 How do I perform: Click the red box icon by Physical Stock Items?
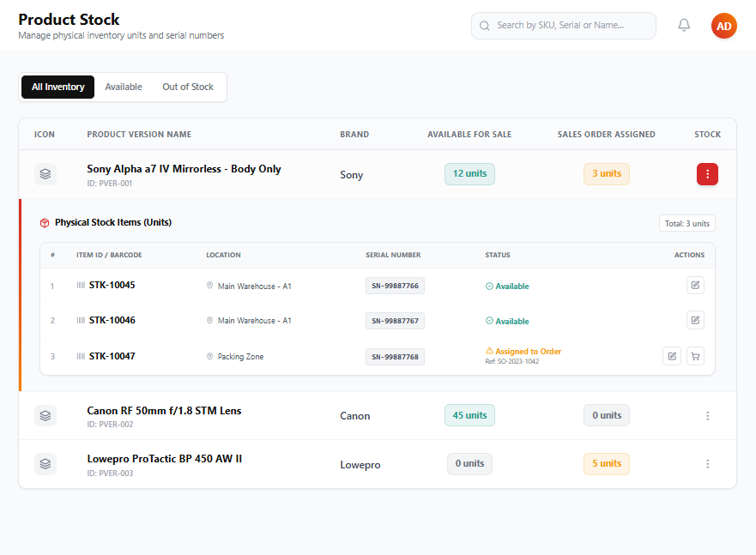pyautogui.click(x=45, y=223)
